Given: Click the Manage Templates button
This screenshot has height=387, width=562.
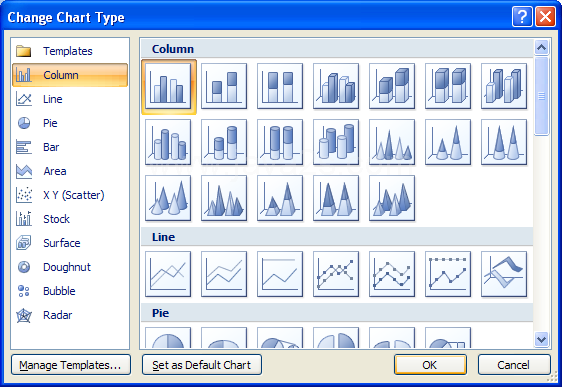Looking at the screenshot, I should pyautogui.click(x=71, y=365).
